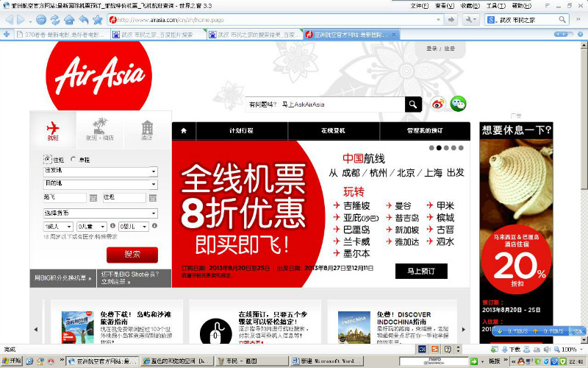Open the 在线登机 web check-in menu item
Screen dimensions: 588x368
pyautogui.click(x=333, y=130)
